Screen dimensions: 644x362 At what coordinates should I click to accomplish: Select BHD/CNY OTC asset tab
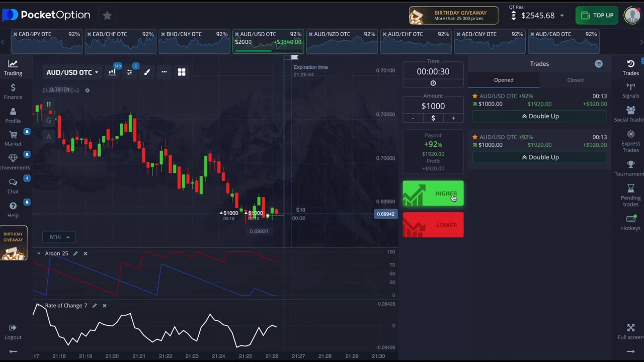[x=194, y=41]
